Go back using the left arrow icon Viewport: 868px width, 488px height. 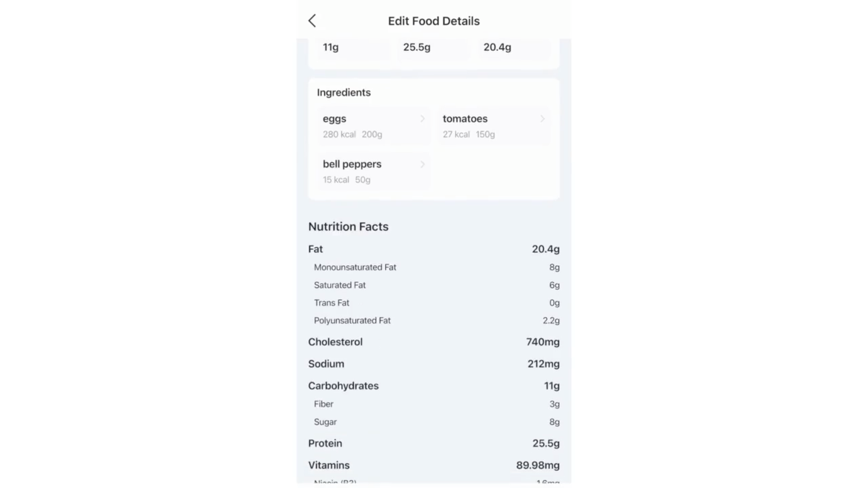point(312,21)
